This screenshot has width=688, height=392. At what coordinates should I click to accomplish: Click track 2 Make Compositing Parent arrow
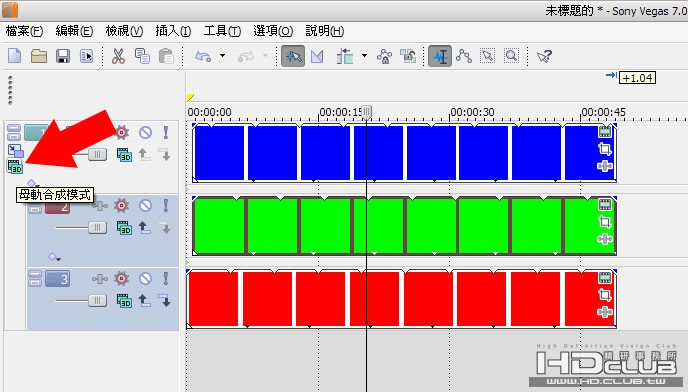[144, 228]
